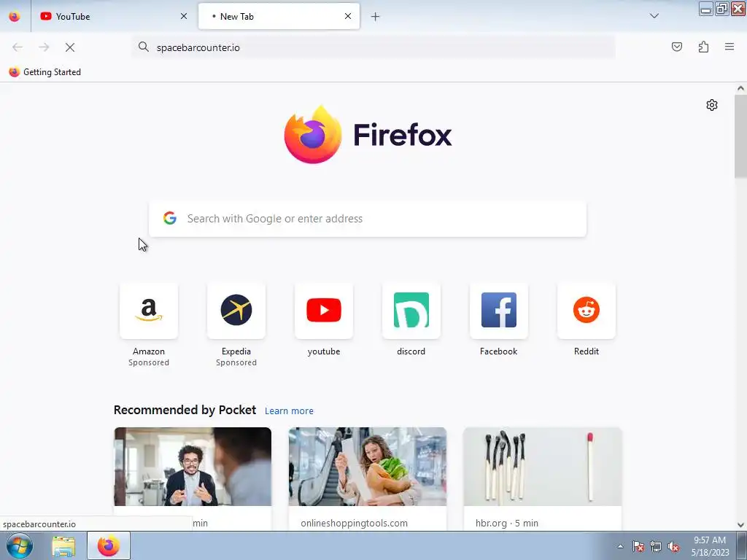Image resolution: width=747 pixels, height=560 pixels.
Task: Open Windows Explorer from taskbar
Action: 63,546
